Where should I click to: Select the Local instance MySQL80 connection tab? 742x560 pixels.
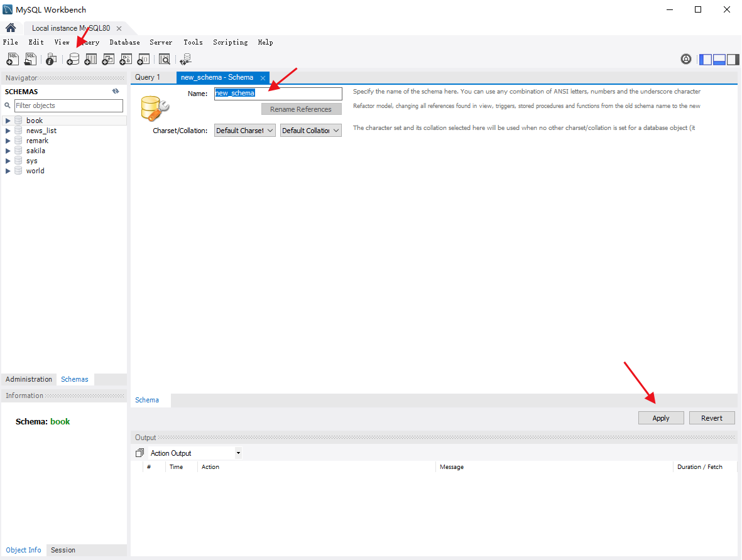pos(71,28)
